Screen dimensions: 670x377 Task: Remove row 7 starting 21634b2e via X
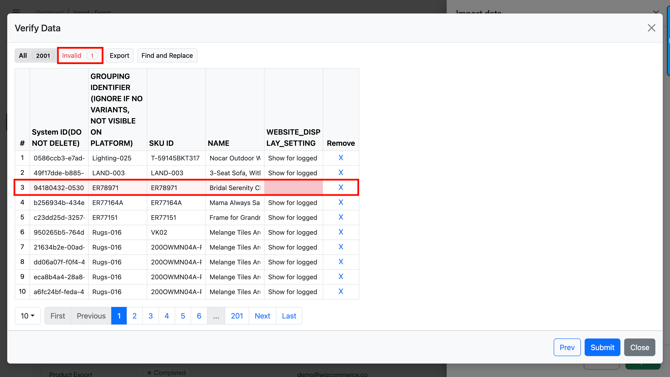point(341,247)
